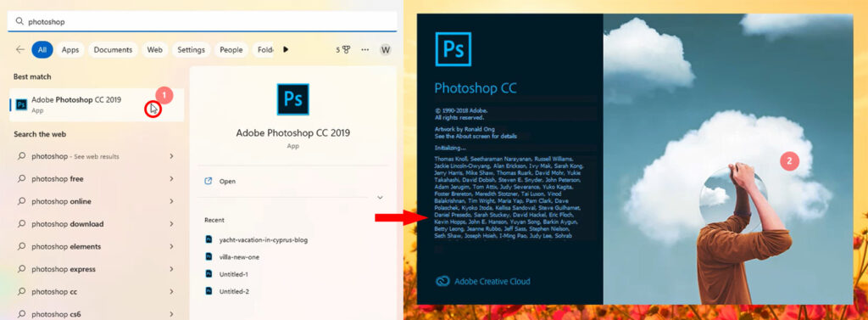Select the "photoshop cs6" web suggestion
The height and width of the screenshot is (320, 868).
[x=96, y=314]
